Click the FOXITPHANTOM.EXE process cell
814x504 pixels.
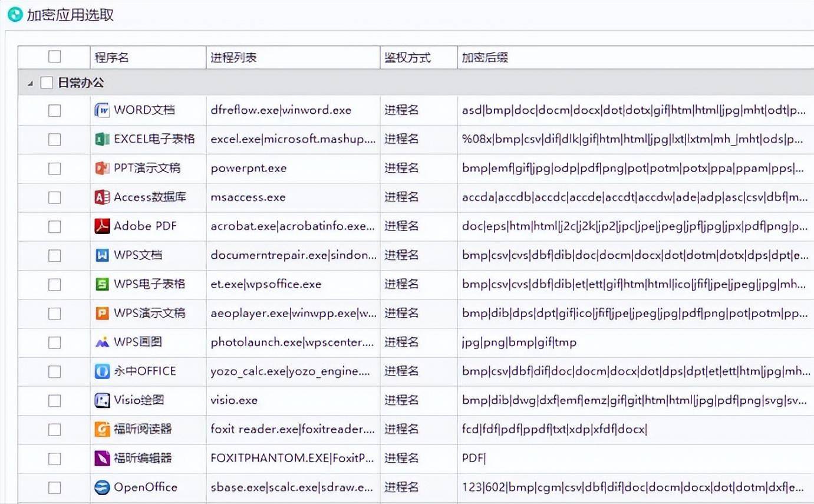tap(293, 458)
